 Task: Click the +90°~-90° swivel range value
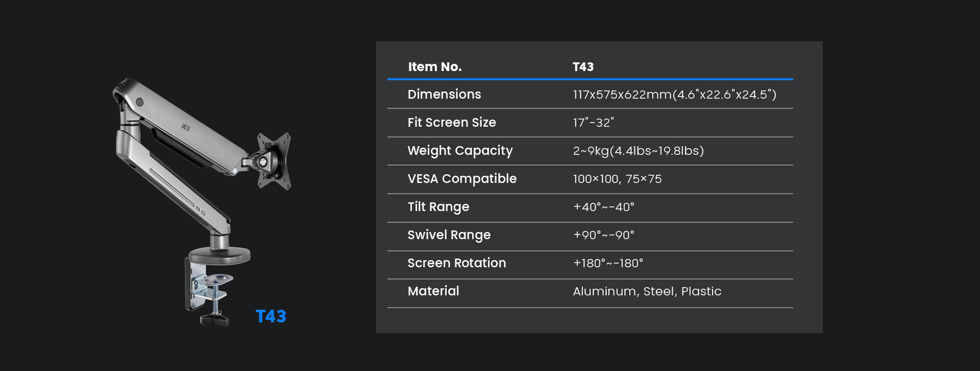pyautogui.click(x=603, y=235)
